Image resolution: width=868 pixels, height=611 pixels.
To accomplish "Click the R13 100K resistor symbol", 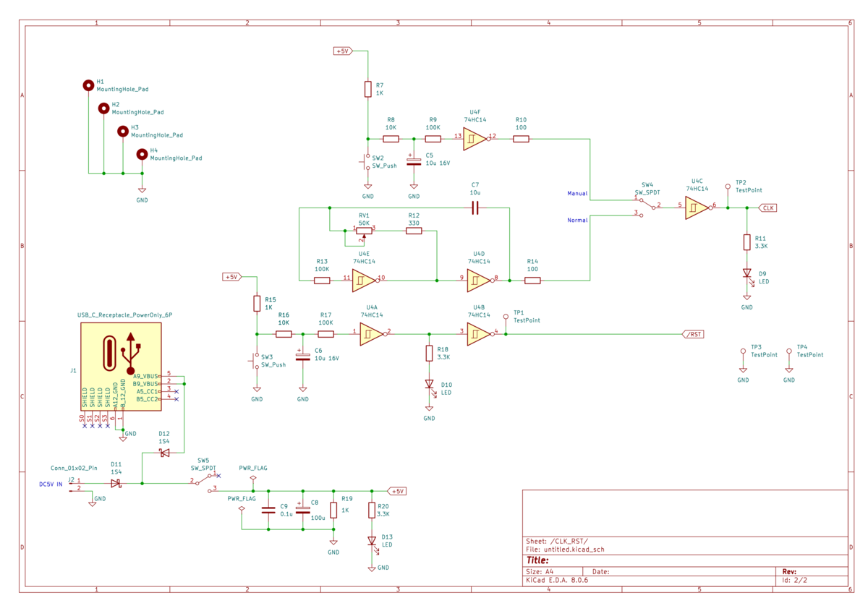I will pos(322,279).
